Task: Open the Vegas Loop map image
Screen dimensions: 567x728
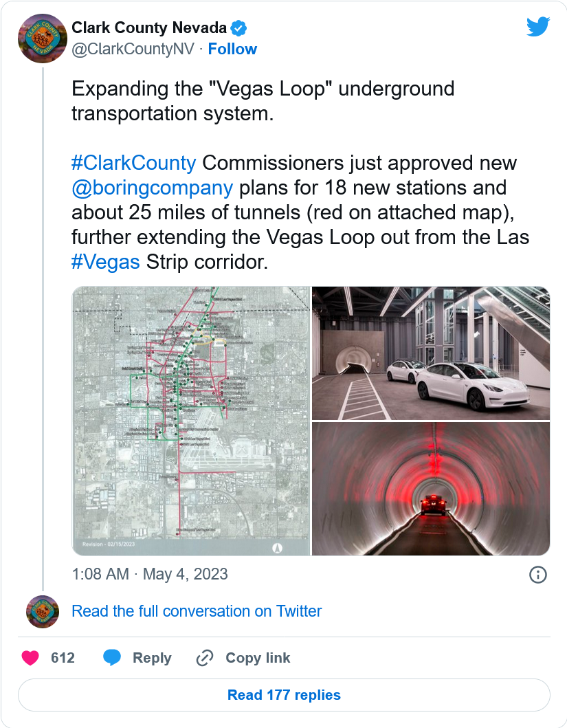Action: [191, 421]
